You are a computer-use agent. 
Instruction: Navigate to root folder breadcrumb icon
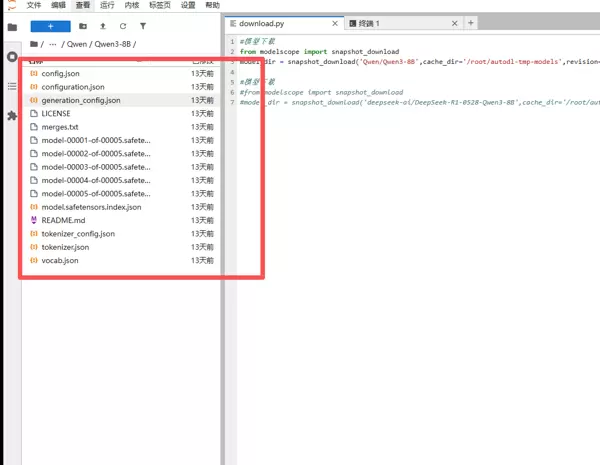point(35,44)
